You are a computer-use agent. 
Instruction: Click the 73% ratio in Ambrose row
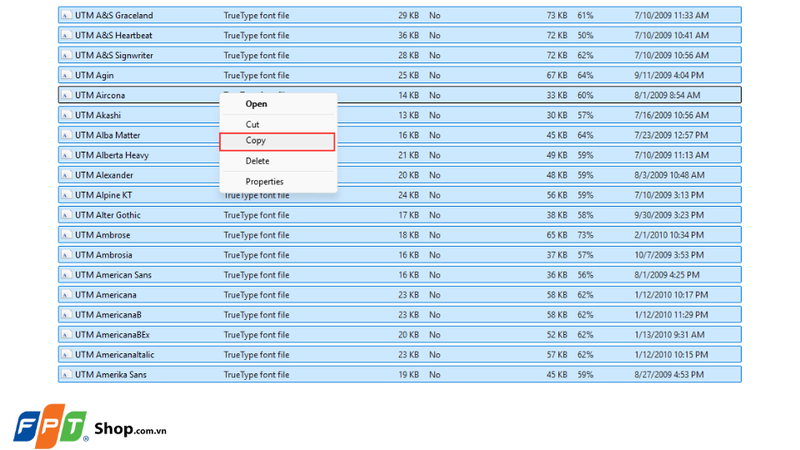(x=585, y=235)
